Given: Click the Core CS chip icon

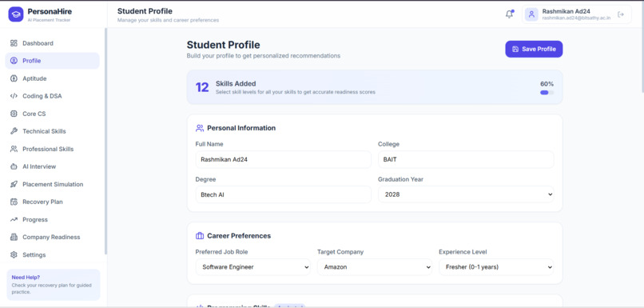Looking at the screenshot, I should click(x=14, y=114).
